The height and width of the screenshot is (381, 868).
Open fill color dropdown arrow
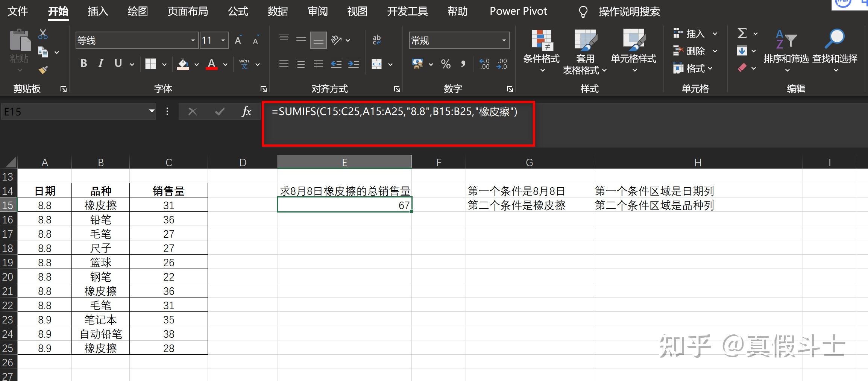(197, 64)
